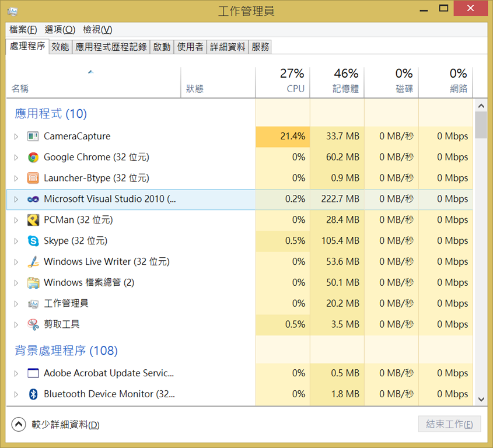Viewport: 493px width, 448px height.
Task: Expand the Google Chrome process group
Action: click(x=16, y=157)
